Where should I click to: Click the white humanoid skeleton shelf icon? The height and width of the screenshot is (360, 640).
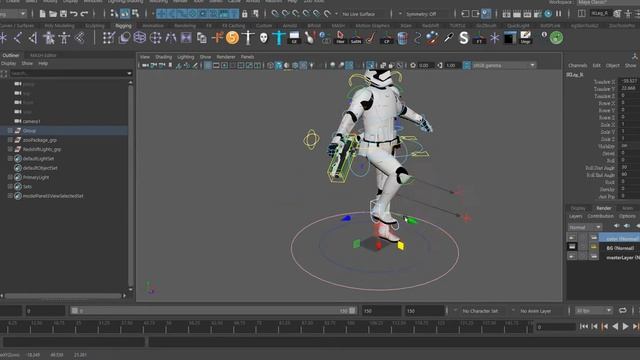[64, 38]
